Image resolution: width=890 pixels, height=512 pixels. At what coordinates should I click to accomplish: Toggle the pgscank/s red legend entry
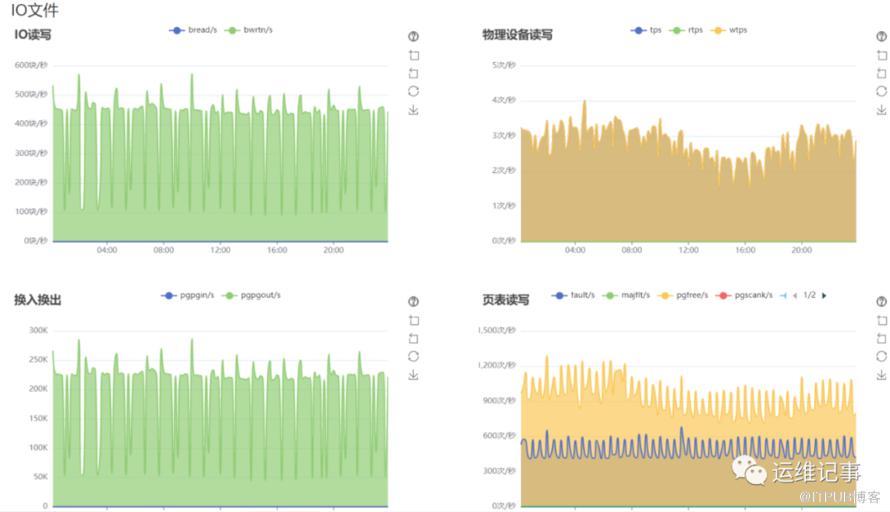click(744, 295)
